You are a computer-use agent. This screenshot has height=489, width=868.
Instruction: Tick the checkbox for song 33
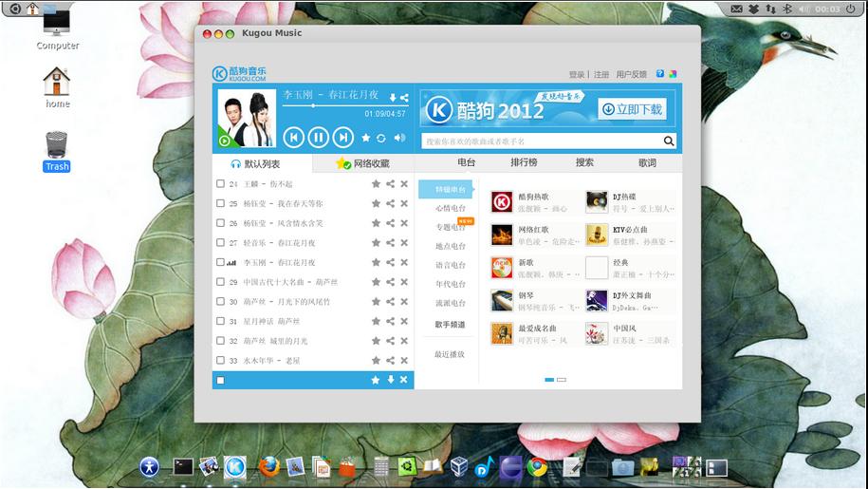click(220, 361)
